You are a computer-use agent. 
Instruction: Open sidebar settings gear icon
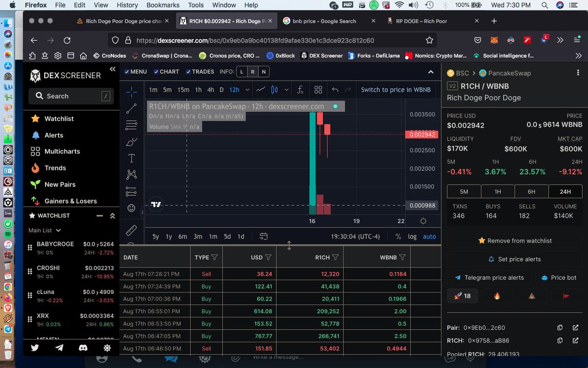click(107, 347)
